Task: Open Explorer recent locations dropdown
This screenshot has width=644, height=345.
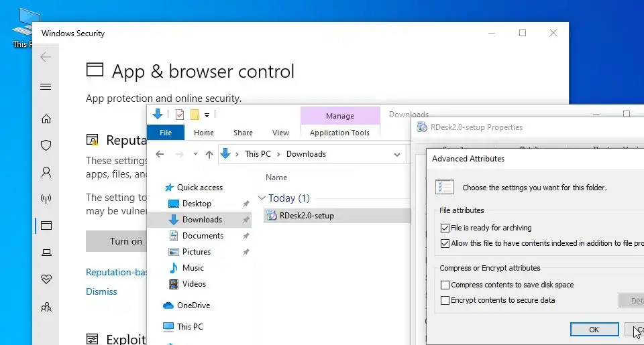Action: click(195, 154)
